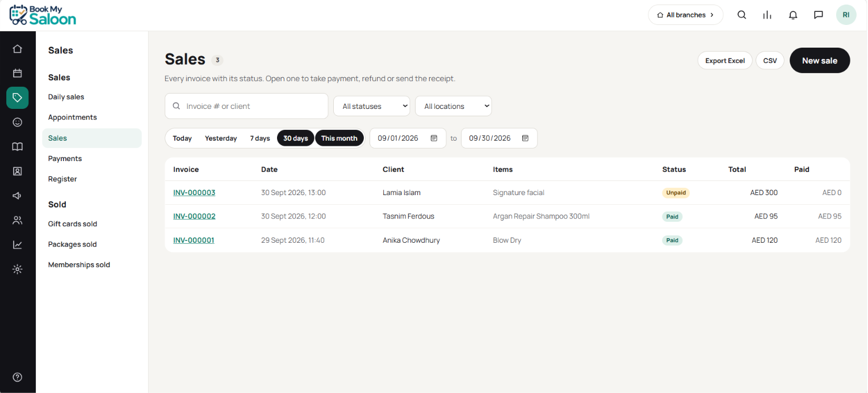
Task: Expand the All locations dropdown
Action: (454, 106)
